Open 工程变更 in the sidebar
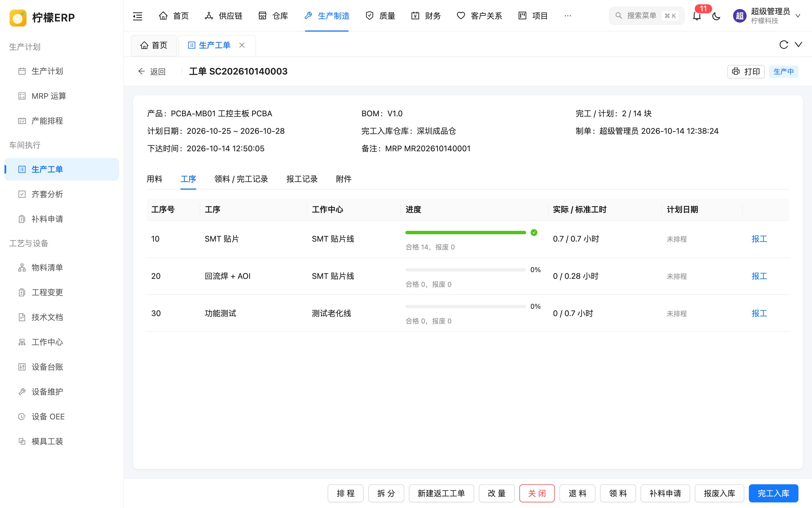This screenshot has height=508, width=812. point(62,292)
